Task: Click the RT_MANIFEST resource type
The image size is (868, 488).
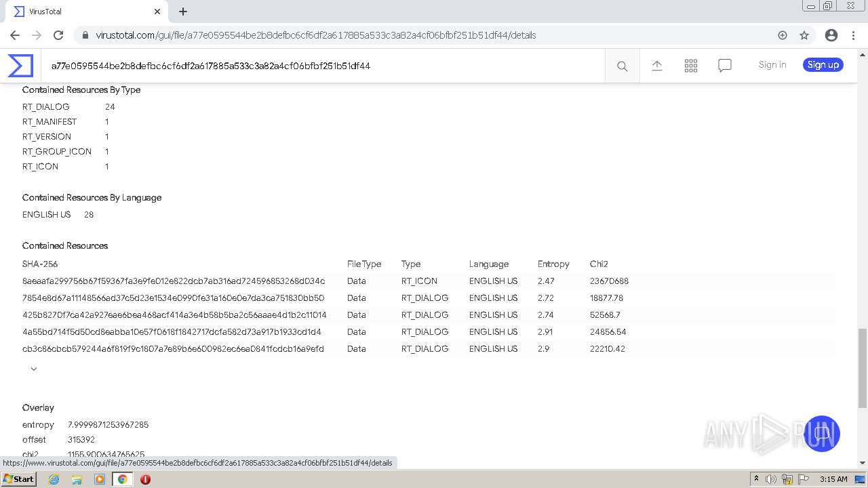Action: click(x=50, y=122)
